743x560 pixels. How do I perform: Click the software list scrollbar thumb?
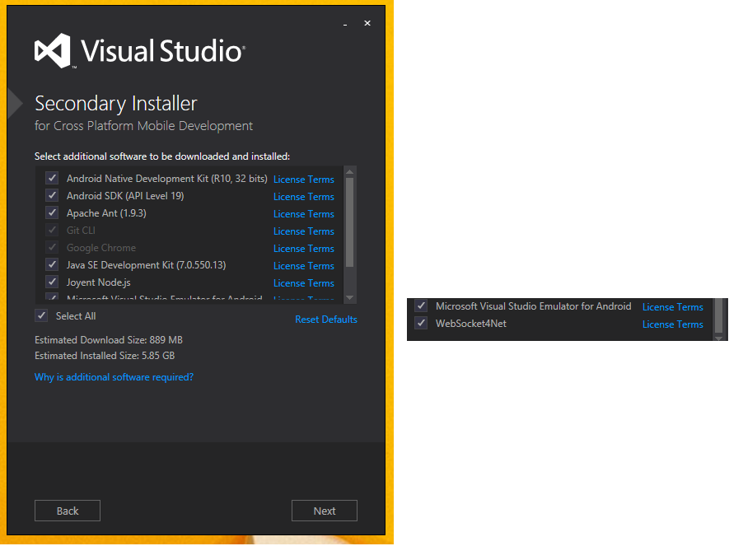coord(350,222)
